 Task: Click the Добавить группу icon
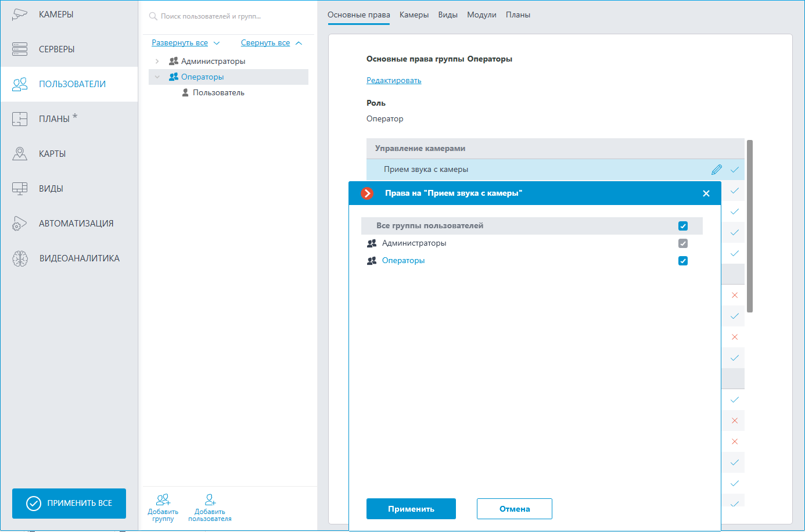[163, 499]
